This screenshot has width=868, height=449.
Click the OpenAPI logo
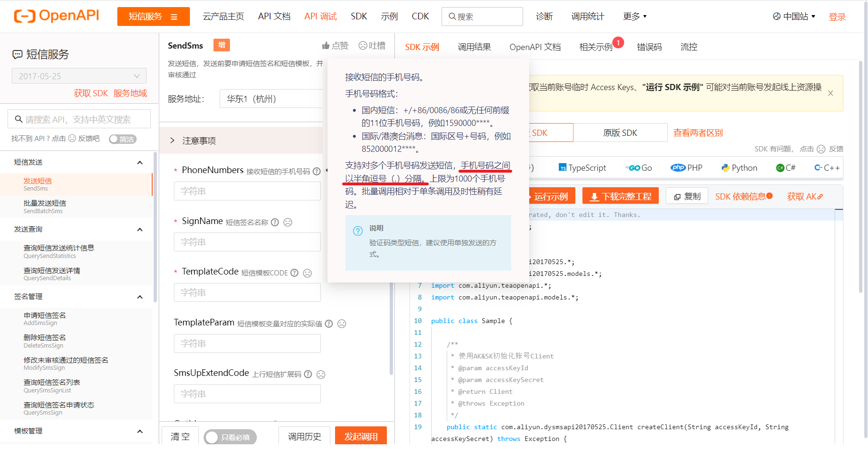57,16
